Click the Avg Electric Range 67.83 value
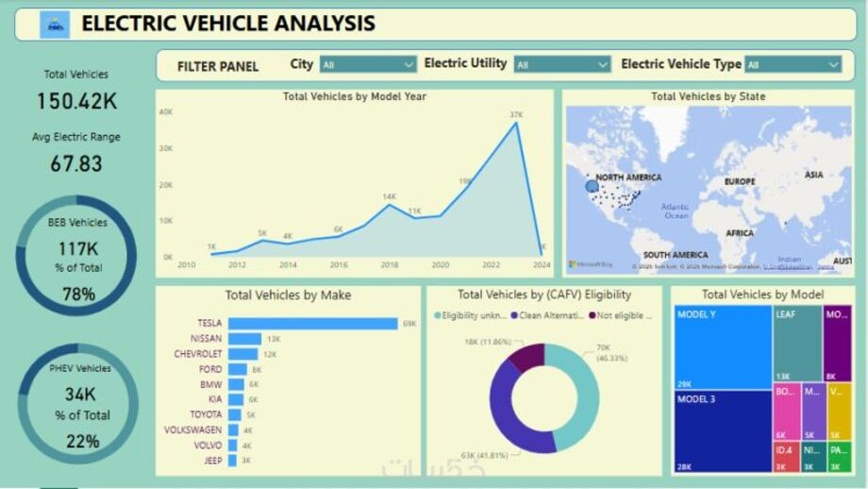 tap(76, 164)
